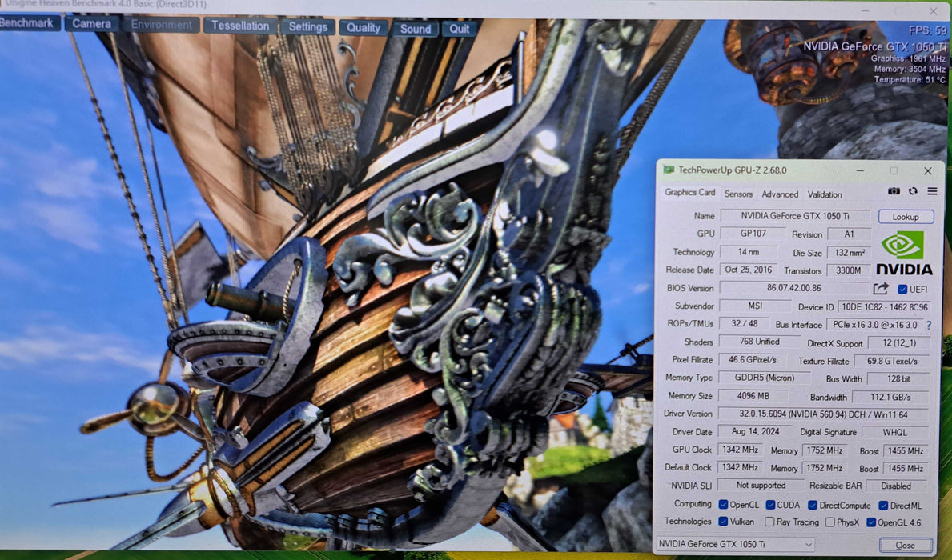
Task: Toggle the Ray Tracing checkbox
Action: pos(770,522)
